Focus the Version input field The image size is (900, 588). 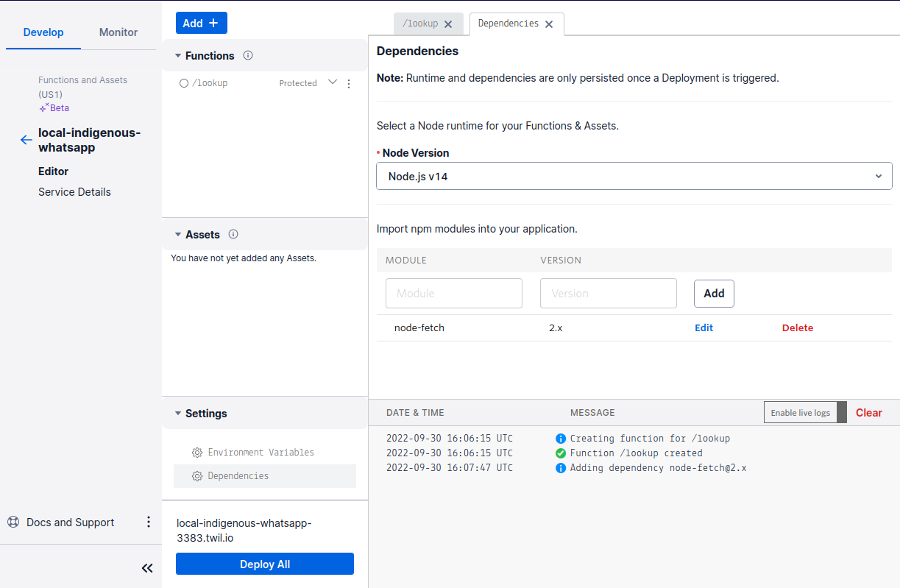[609, 293]
